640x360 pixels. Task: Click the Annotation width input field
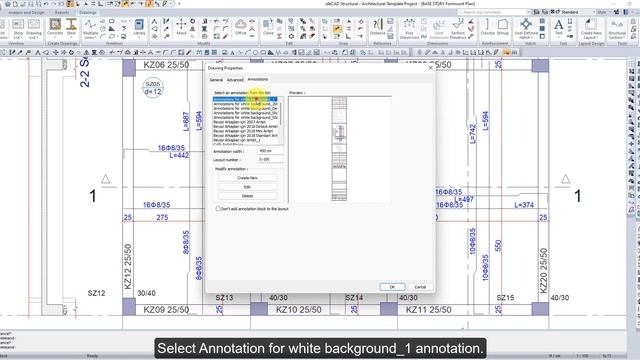270,151
